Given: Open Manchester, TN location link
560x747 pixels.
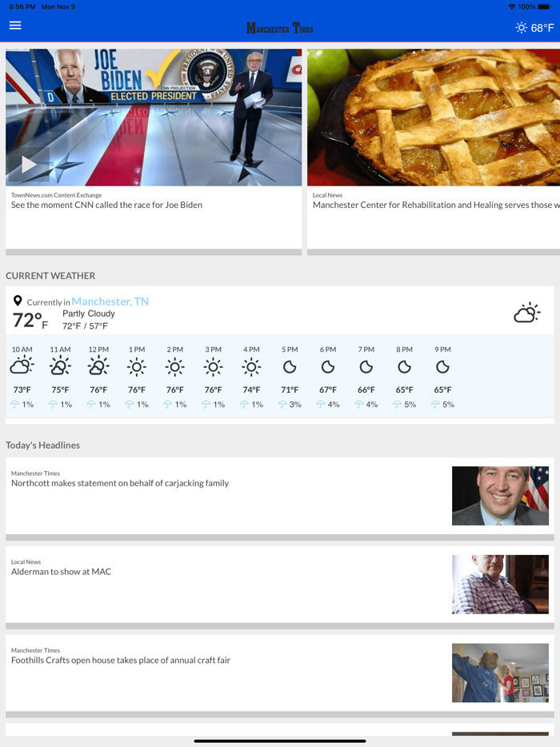Looking at the screenshot, I should pos(110,301).
